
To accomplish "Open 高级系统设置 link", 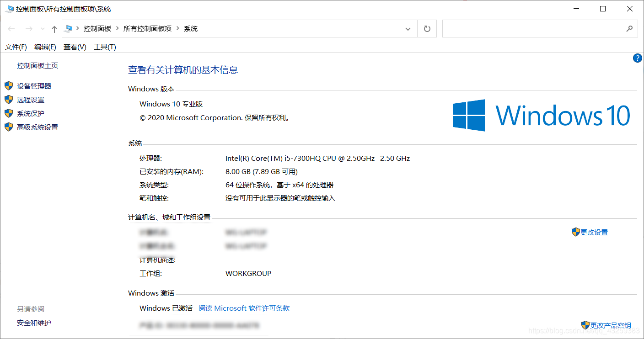I will click(38, 127).
